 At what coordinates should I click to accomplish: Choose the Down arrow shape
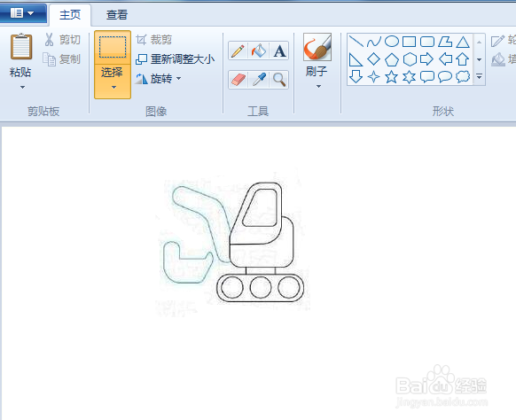(356, 76)
